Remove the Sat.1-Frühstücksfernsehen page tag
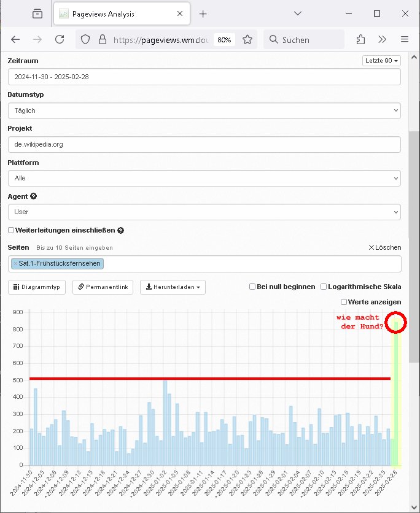Image resolution: width=420 pixels, height=513 pixels. click(15, 264)
